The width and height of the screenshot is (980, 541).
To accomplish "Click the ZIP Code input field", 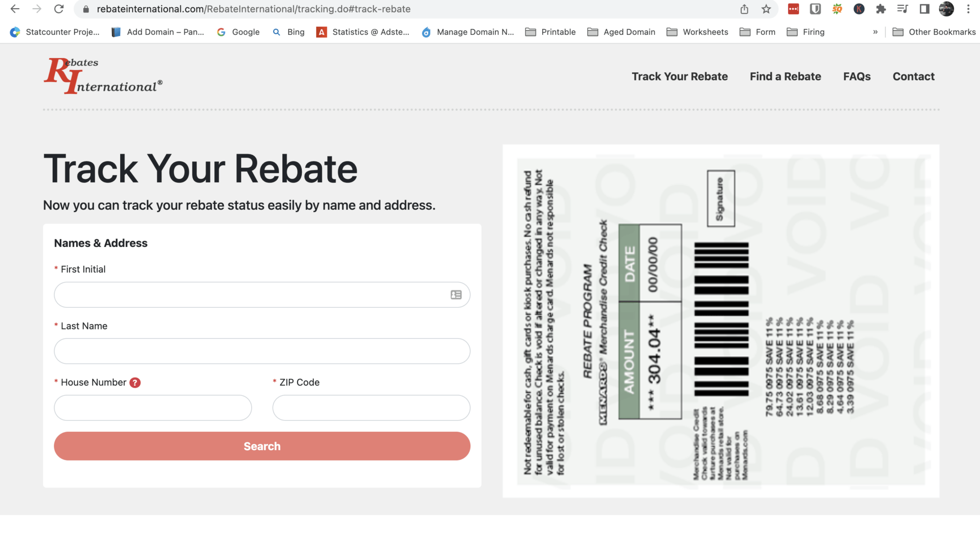I will [371, 407].
